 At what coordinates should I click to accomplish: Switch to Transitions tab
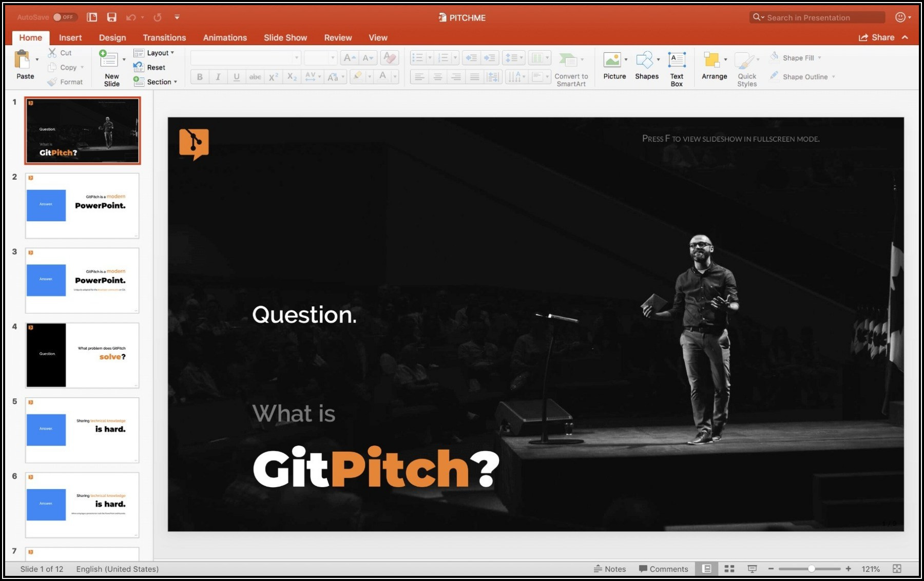pos(164,37)
